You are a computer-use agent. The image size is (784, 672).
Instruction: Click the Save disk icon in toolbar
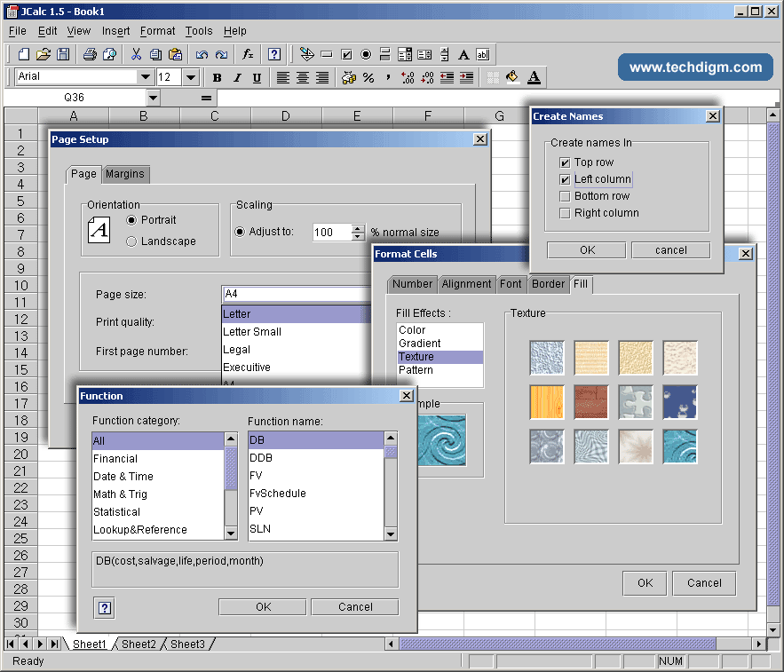[x=62, y=54]
